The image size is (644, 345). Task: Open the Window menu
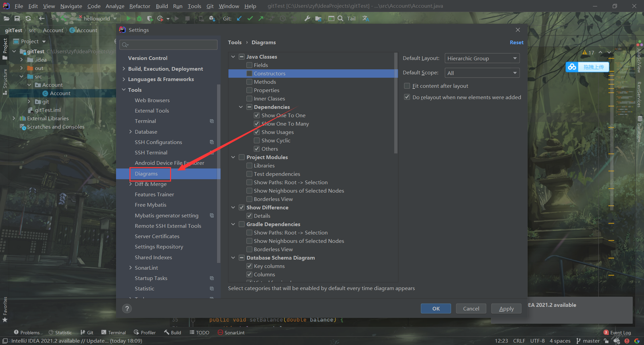tap(229, 6)
